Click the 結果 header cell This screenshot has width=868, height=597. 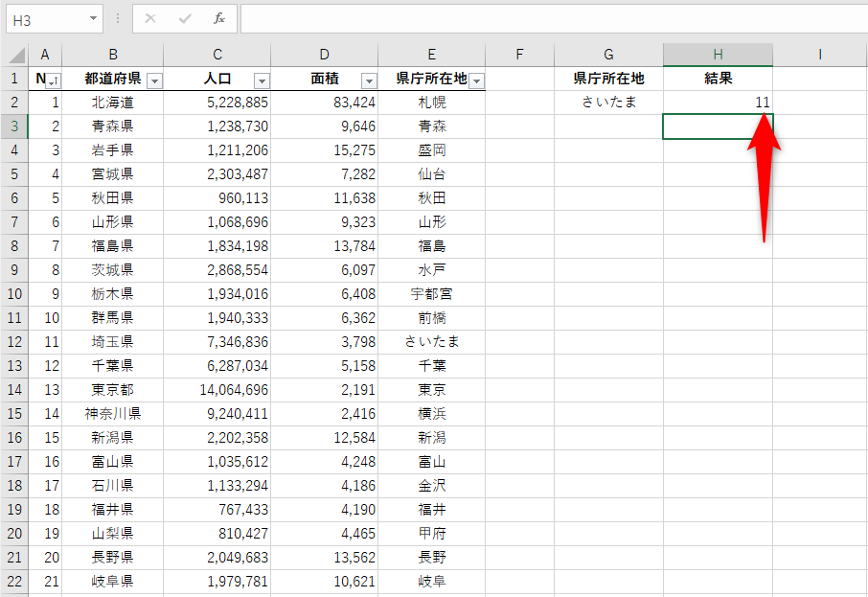[x=718, y=78]
